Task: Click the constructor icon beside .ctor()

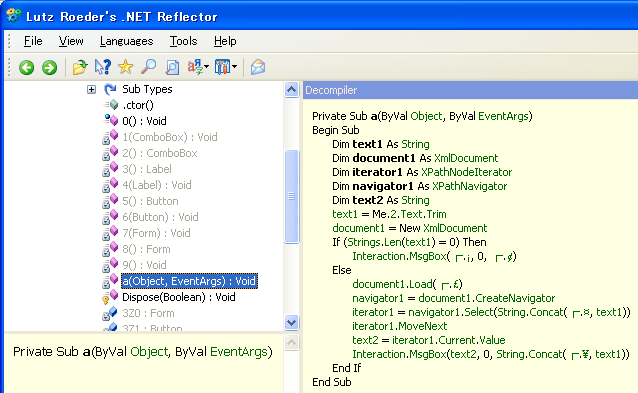Action: tap(111, 105)
